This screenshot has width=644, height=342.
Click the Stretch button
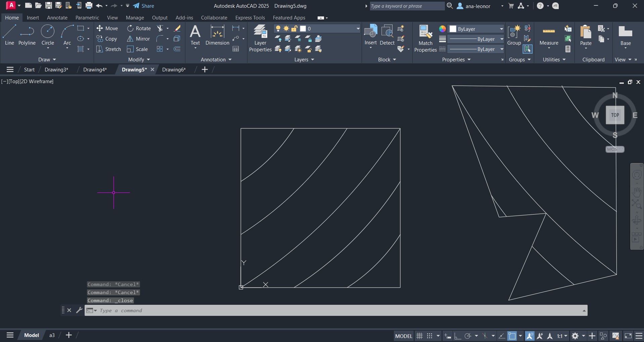coord(108,49)
